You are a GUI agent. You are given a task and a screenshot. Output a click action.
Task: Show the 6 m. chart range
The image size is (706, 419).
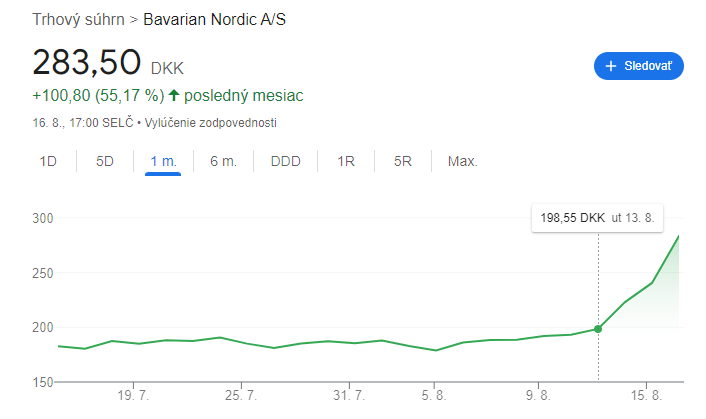point(223,161)
